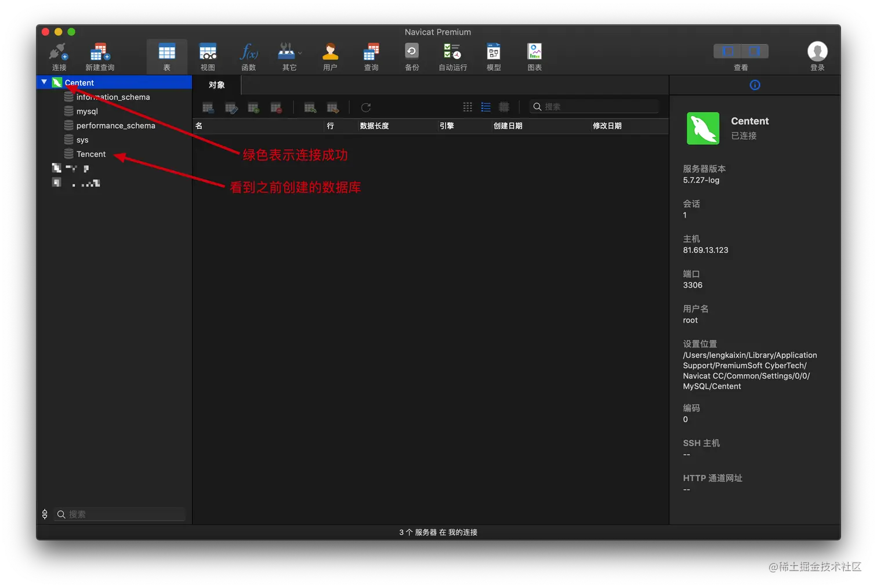The width and height of the screenshot is (877, 588).
Task: Select the sys database
Action: pos(82,140)
